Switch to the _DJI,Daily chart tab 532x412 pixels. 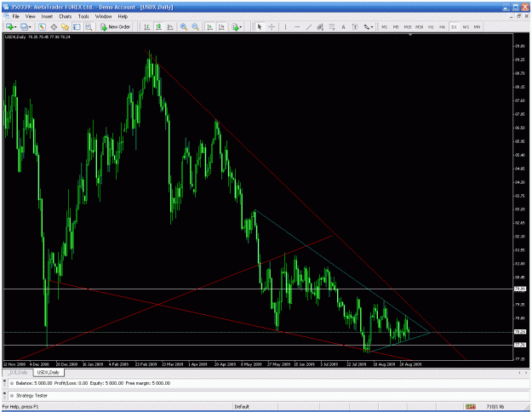pos(19,372)
